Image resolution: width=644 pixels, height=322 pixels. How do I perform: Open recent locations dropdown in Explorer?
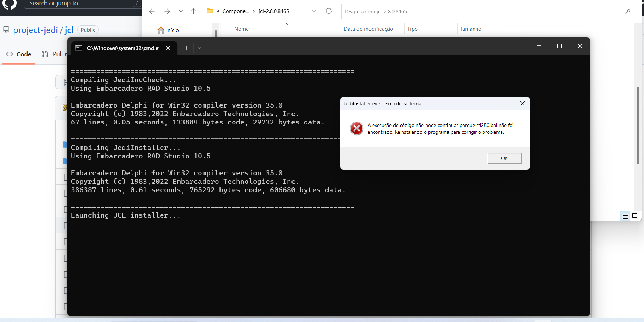point(181,11)
